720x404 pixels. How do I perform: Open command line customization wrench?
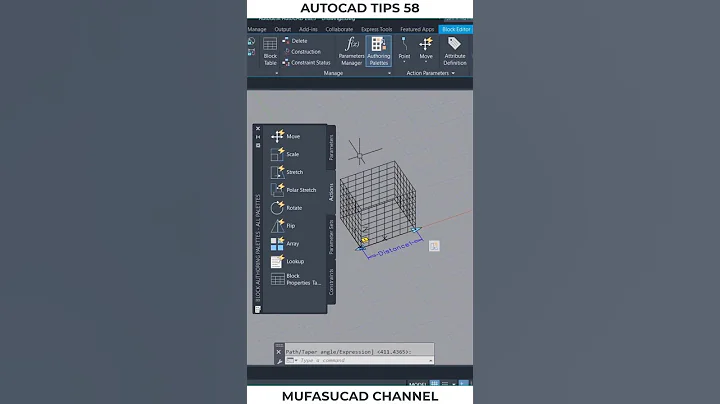pyautogui.click(x=279, y=361)
